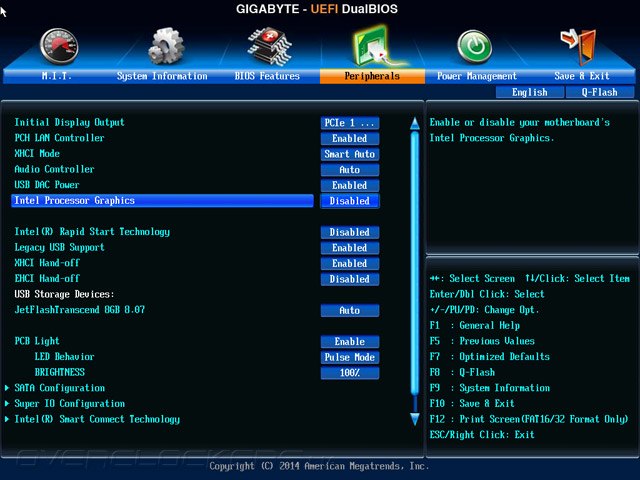640x480 pixels.
Task: Select the LED Behavior label
Action: (64, 357)
